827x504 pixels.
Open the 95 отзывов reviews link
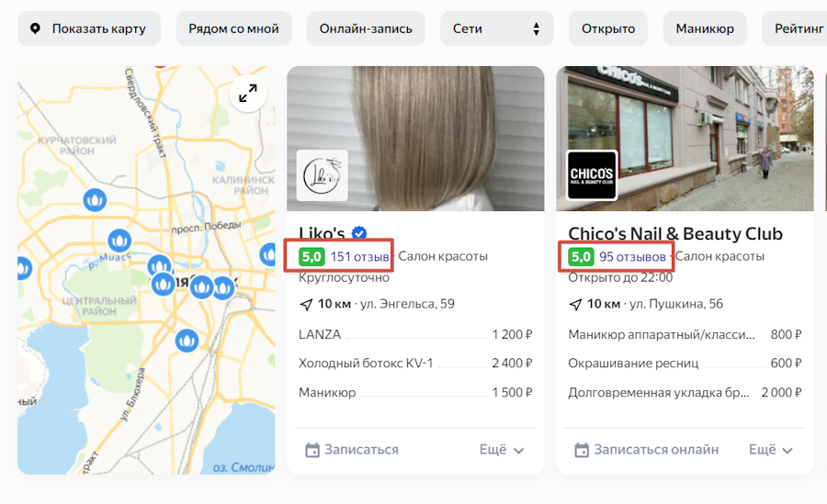(x=632, y=257)
